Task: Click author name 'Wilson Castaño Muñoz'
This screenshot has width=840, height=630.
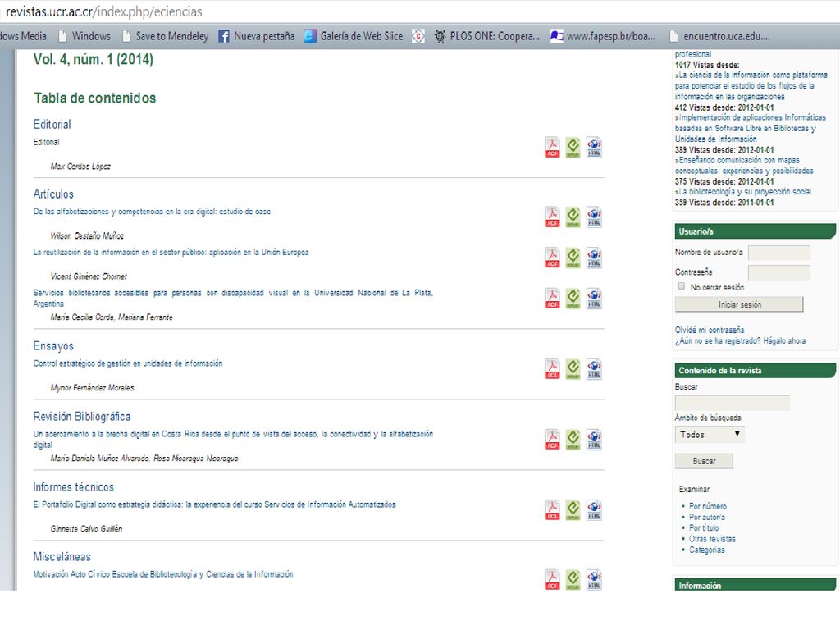Action: click(x=87, y=235)
